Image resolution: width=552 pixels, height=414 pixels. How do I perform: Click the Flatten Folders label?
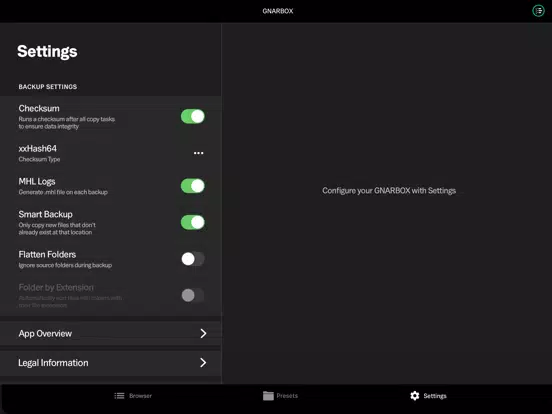coord(47,255)
